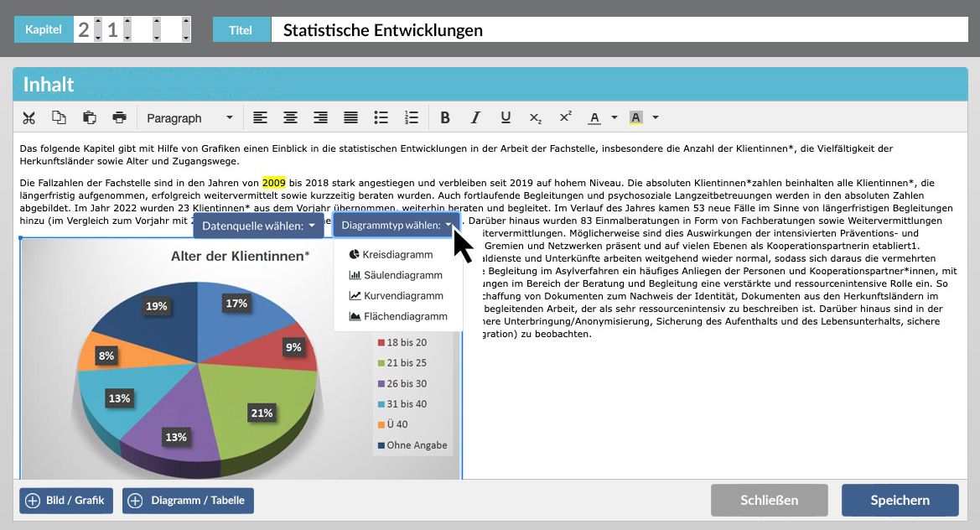Choose Kurvendiagramm in the chart type menu
The width and height of the screenshot is (980, 530).
tap(402, 296)
